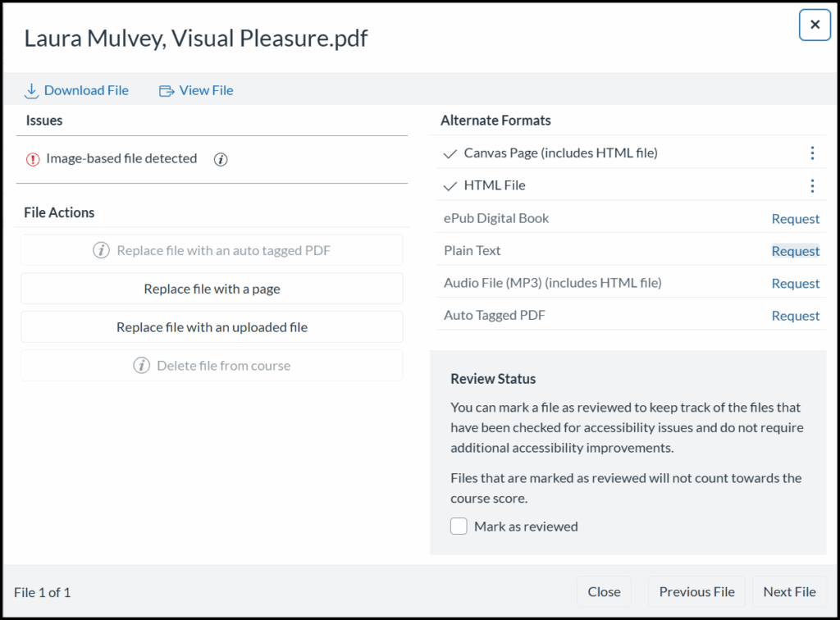
Task: Click the red alert icon next to Image-based file detected
Action: point(33,159)
